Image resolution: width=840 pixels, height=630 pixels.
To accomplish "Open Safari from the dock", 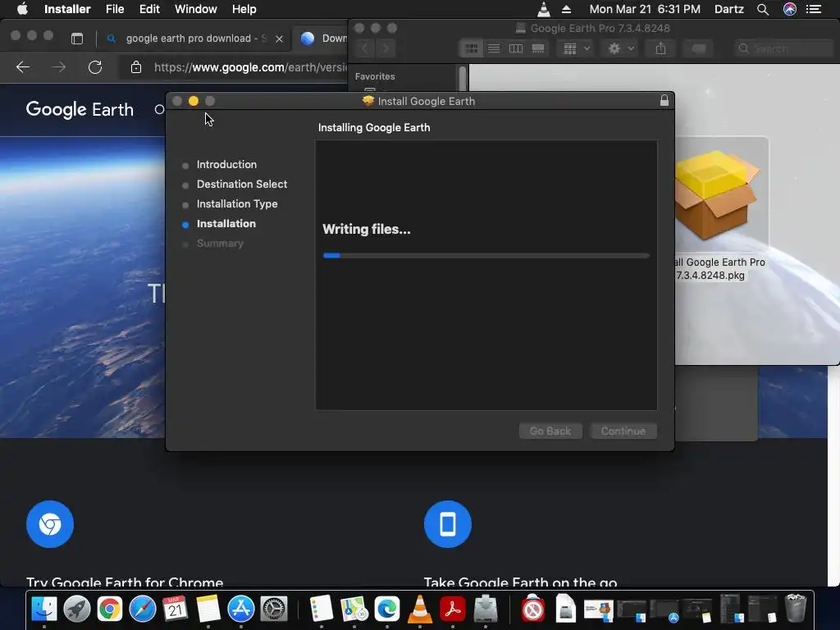I will click(x=143, y=609).
